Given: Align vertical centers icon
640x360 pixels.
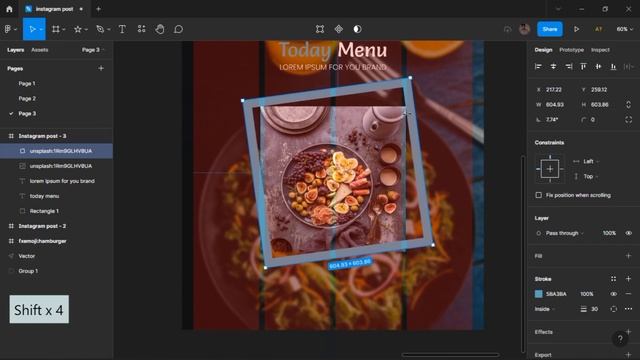Looking at the screenshot, I should point(598,66).
